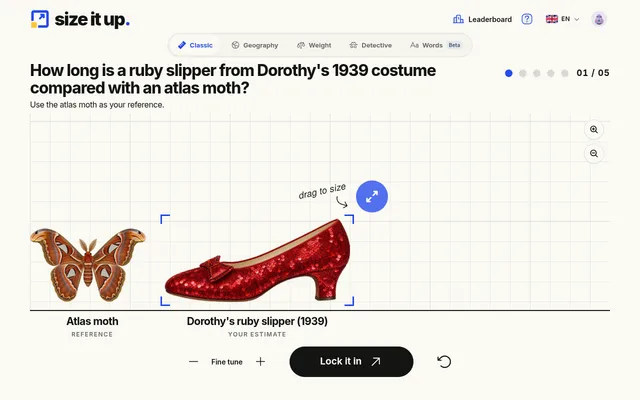Click the Atlas moth label
Viewport: 640px width, 400px height.
tap(92, 322)
